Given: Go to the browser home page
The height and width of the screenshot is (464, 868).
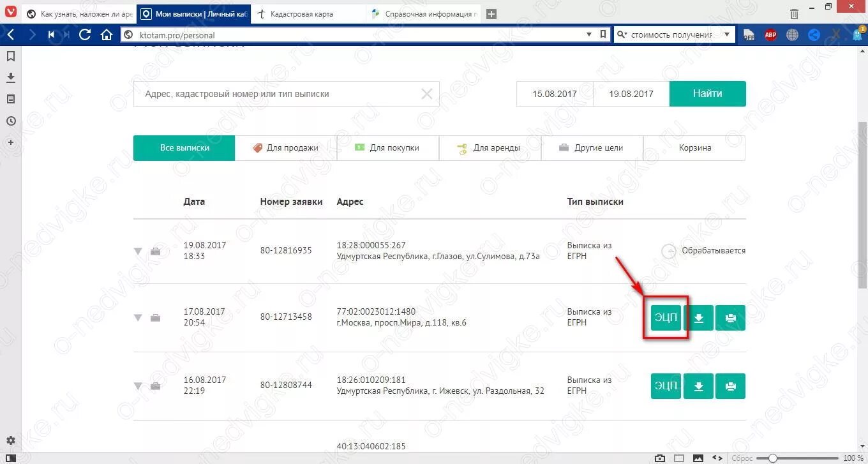Looking at the screenshot, I should 107,34.
